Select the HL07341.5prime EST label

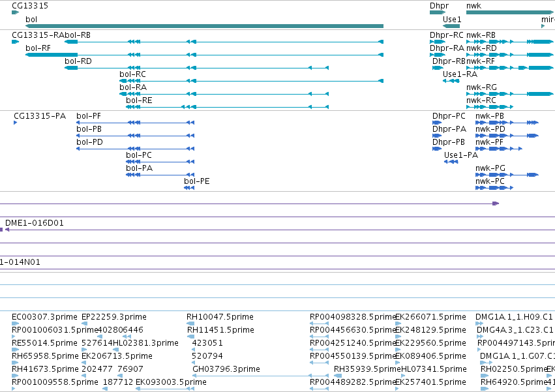click(x=434, y=369)
